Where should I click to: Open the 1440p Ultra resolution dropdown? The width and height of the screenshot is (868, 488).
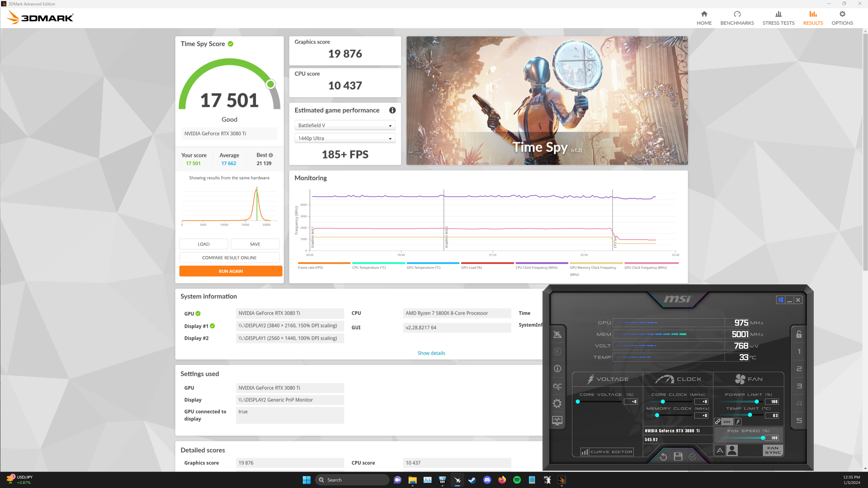(345, 138)
